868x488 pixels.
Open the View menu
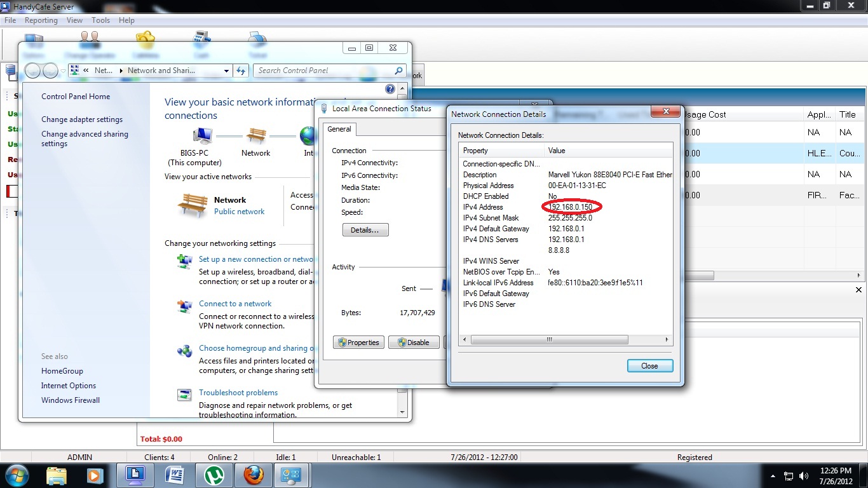tap(74, 20)
